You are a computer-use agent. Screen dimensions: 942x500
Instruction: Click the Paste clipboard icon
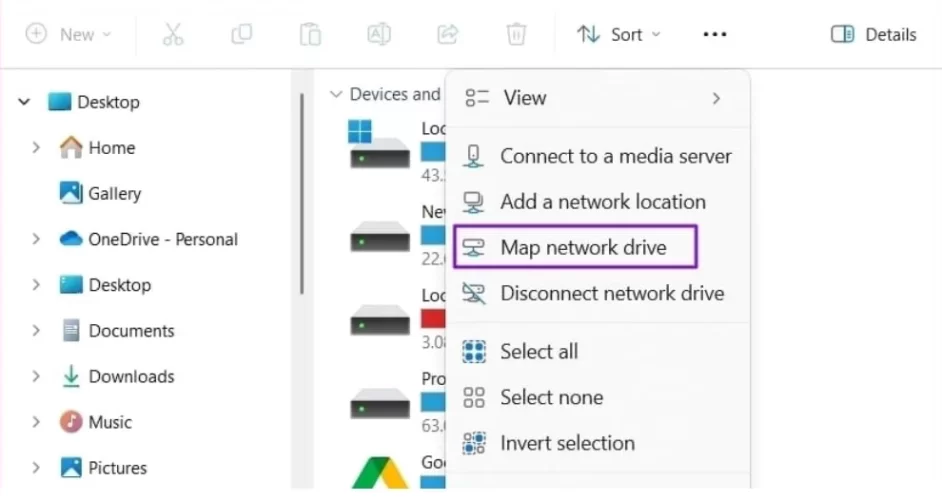point(310,34)
